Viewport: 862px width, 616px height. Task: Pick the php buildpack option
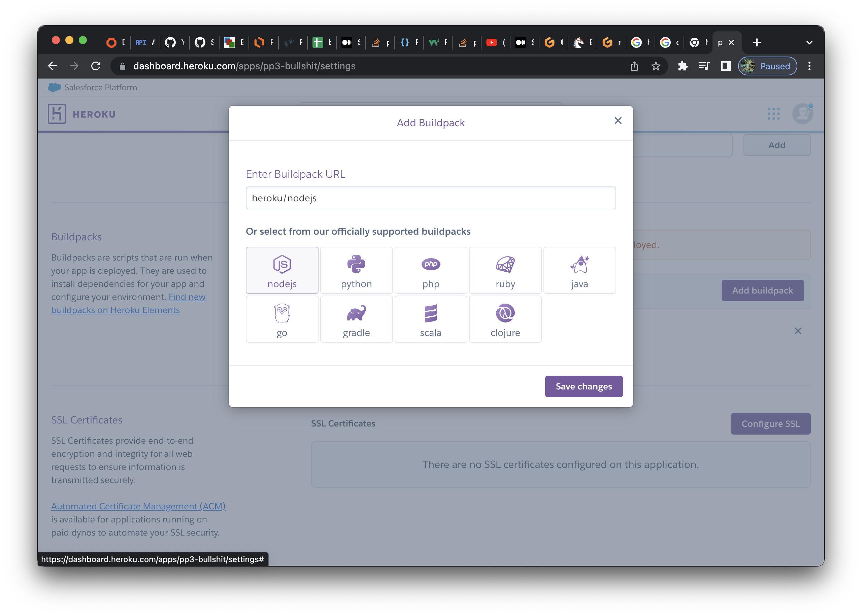coord(431,270)
